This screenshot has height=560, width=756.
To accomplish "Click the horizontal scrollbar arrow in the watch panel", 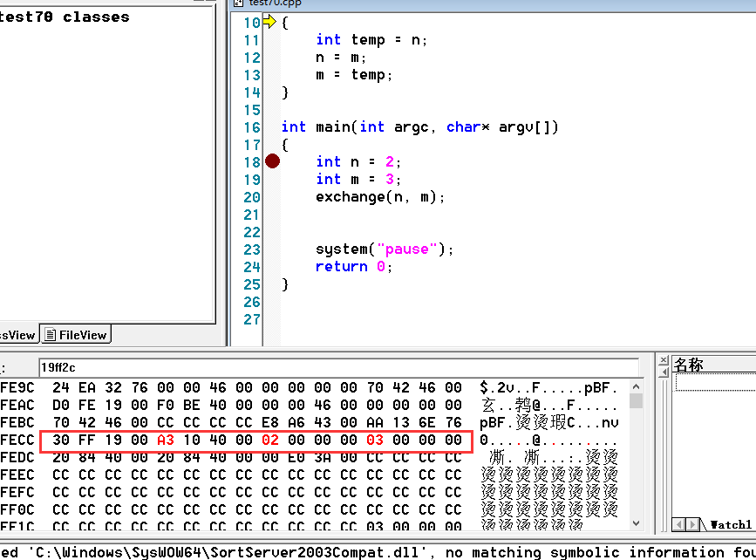I will 685,524.
